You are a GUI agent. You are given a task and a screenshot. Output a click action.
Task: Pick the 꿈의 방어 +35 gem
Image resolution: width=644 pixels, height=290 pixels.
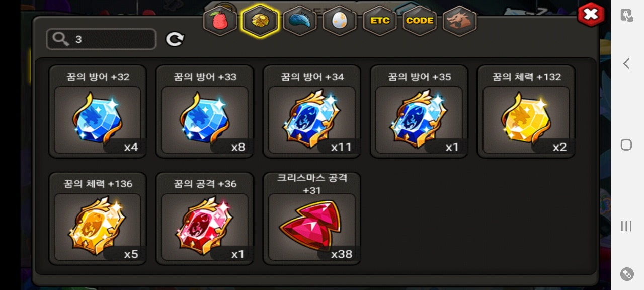(x=419, y=111)
